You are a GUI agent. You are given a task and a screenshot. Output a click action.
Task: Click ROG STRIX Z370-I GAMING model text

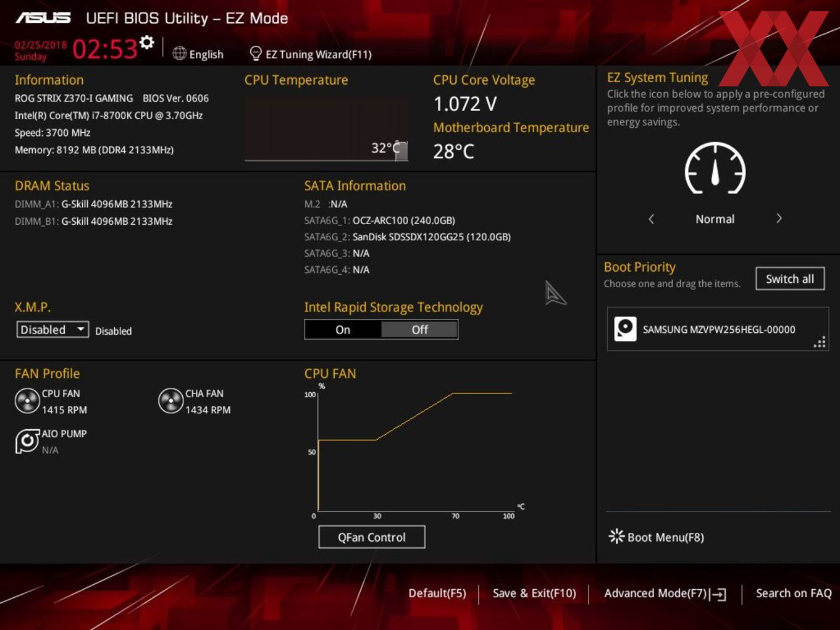point(73,98)
